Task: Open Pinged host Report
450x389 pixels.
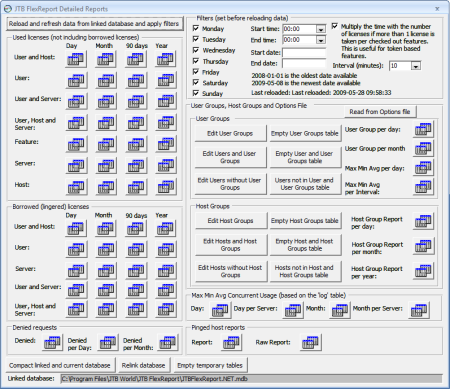Action: (231, 342)
